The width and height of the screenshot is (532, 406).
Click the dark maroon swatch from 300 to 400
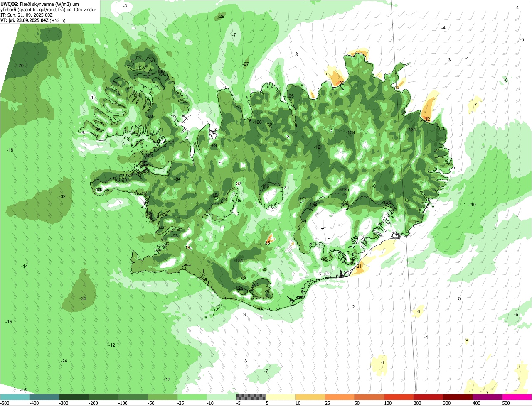pos(458,397)
